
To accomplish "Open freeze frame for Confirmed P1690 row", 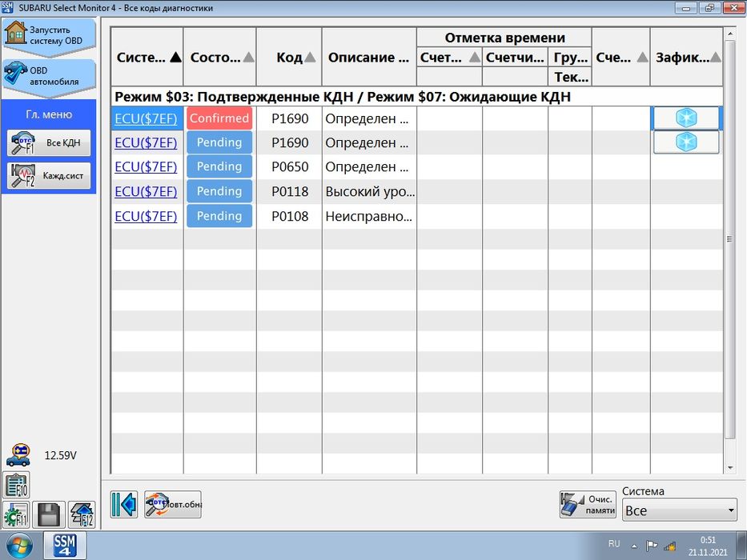I will point(686,118).
